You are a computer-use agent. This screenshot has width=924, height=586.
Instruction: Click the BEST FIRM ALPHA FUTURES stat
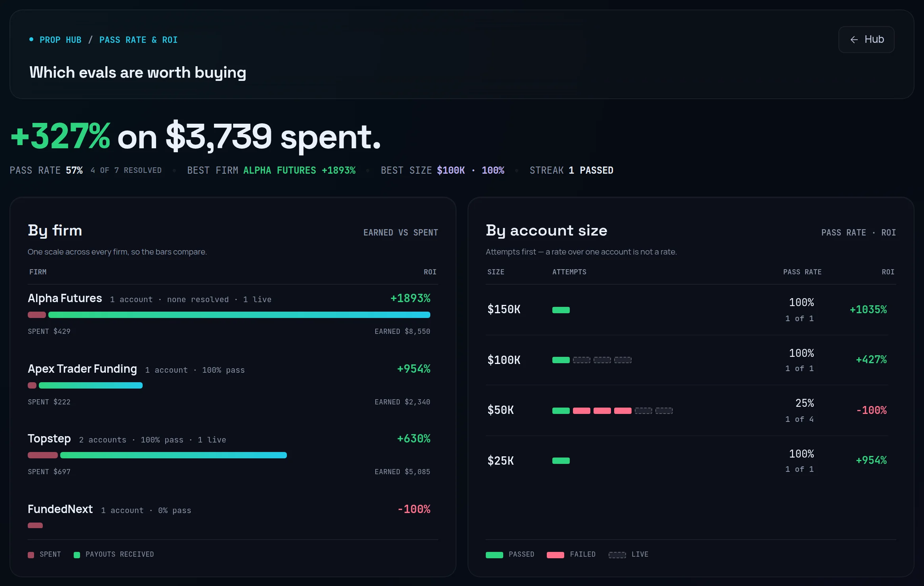click(x=271, y=170)
